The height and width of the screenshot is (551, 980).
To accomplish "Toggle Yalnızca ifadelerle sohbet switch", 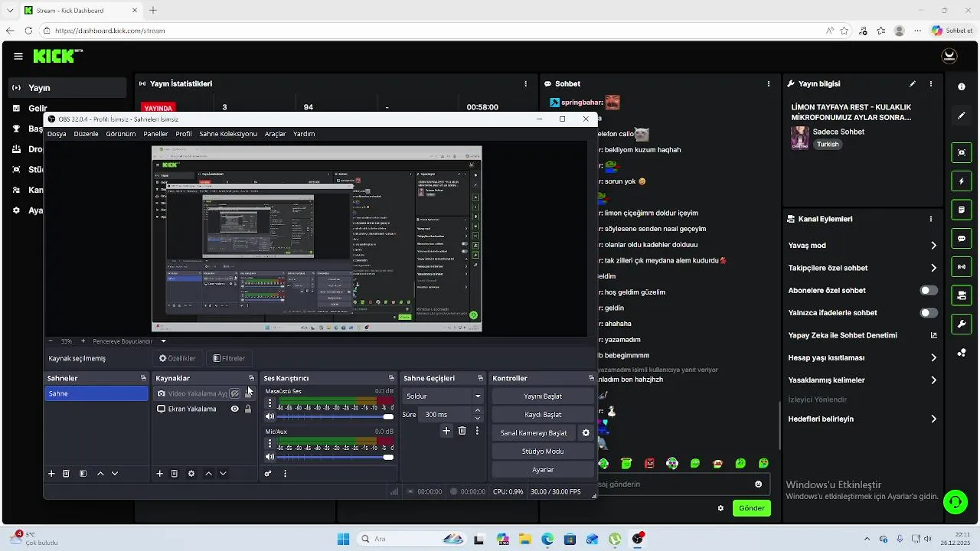I will [929, 313].
